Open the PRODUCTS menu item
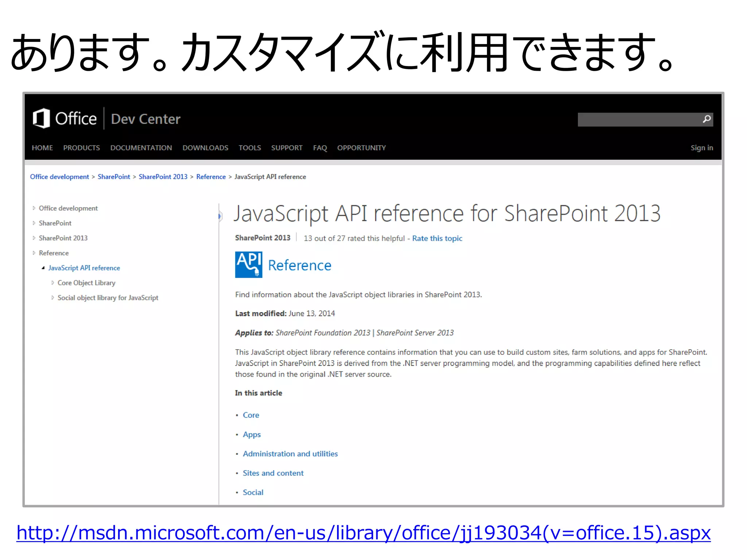This screenshot has height=560, width=747. coord(82,148)
